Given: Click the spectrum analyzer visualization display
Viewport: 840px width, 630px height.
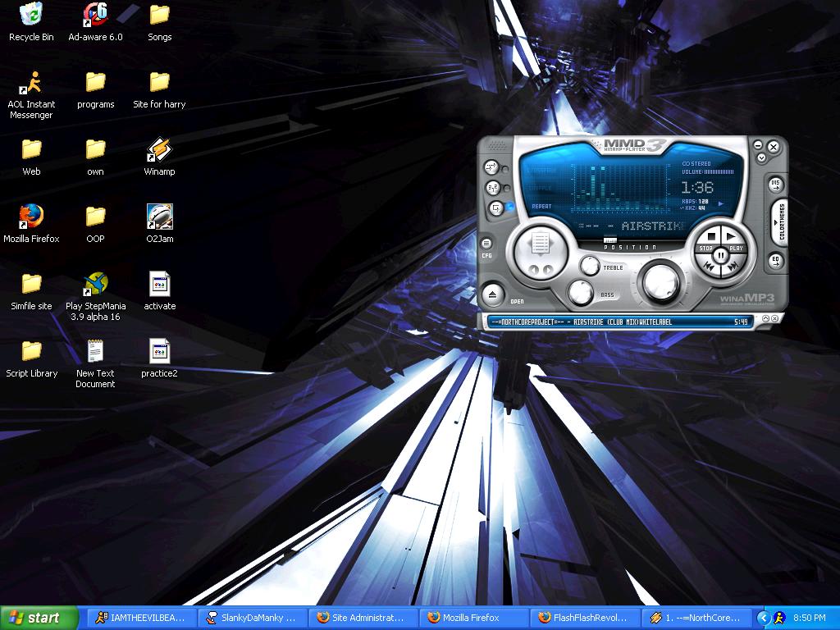Looking at the screenshot, I should 622,188.
